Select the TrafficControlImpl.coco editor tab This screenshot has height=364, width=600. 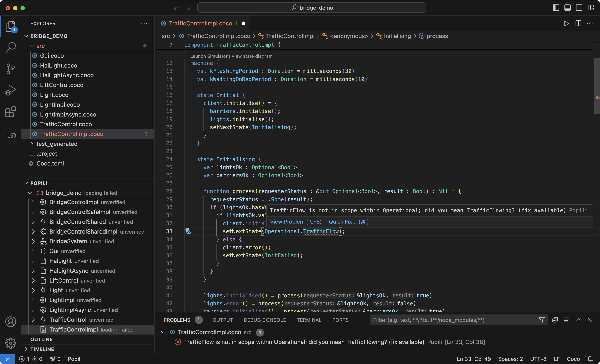click(202, 23)
